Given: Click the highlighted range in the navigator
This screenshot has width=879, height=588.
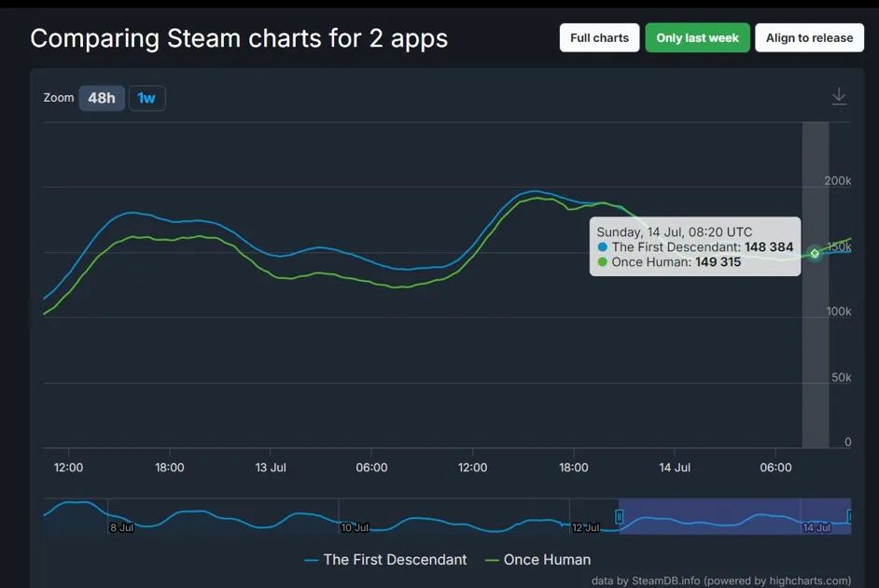Looking at the screenshot, I should [x=734, y=516].
